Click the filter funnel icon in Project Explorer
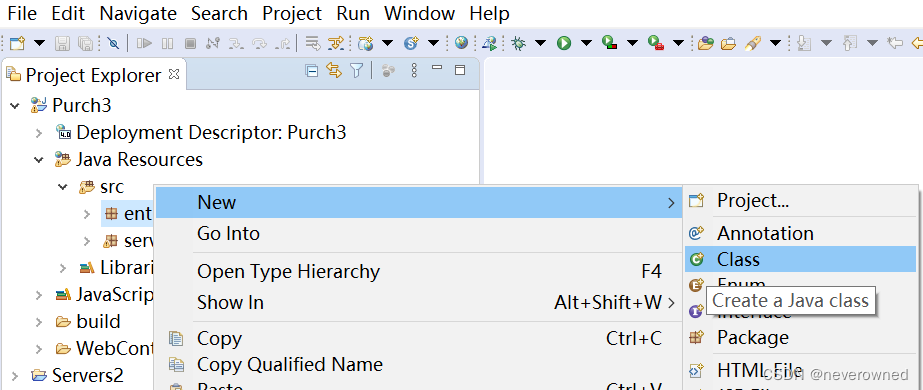The image size is (923, 390). (x=356, y=71)
